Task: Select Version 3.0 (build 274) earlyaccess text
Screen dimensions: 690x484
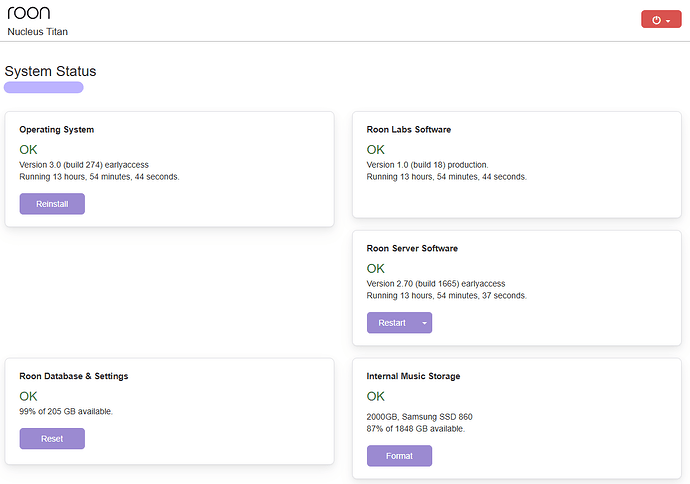Action: pos(84,165)
